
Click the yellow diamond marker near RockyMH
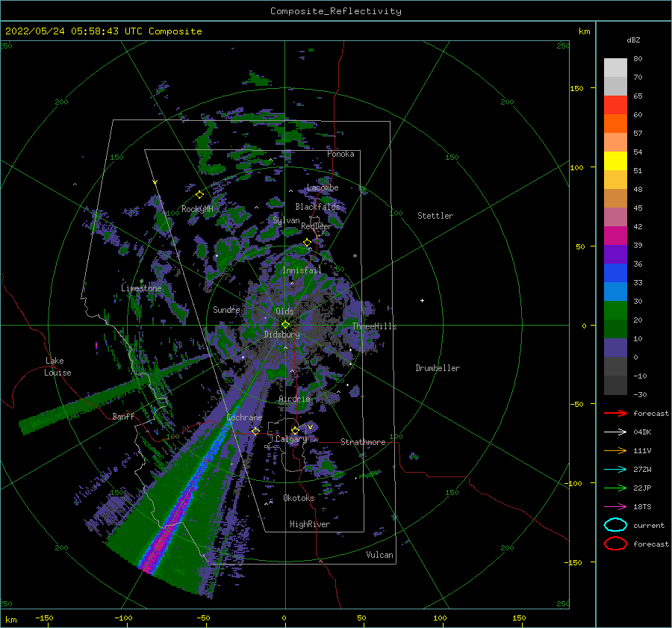point(199,195)
